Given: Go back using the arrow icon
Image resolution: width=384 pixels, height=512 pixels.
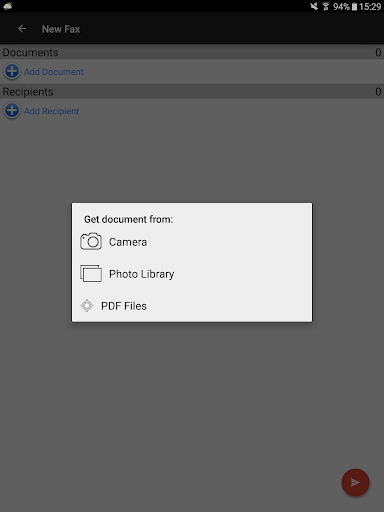Looking at the screenshot, I should tap(22, 29).
